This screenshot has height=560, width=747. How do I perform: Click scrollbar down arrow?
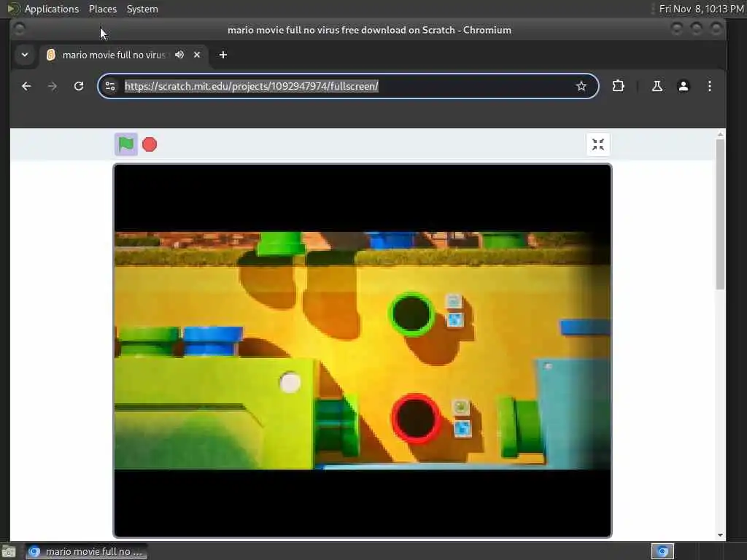pos(720,534)
